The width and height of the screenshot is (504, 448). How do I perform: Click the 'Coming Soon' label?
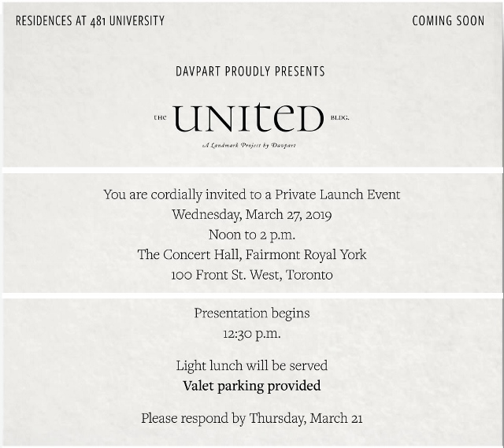tap(448, 21)
